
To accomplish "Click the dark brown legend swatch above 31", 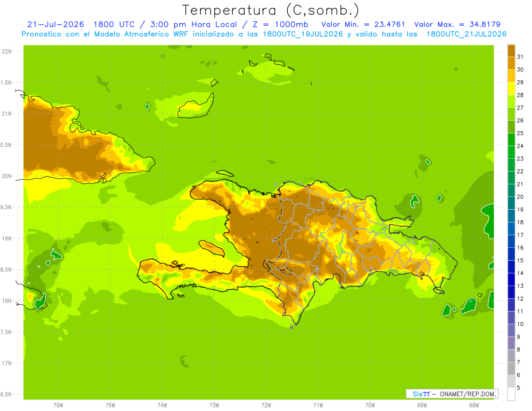I will click(x=511, y=51).
